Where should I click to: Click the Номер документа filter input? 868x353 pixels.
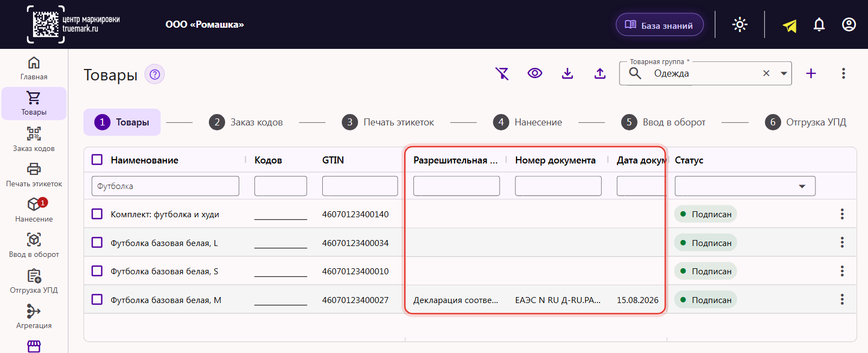point(558,186)
